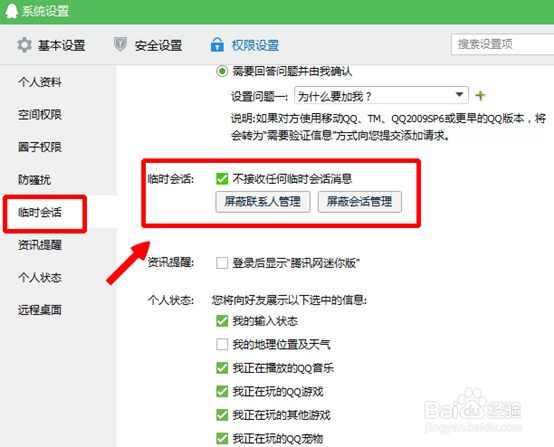Toggle 我正在播放的QQ音乐 checkbox
554x447 pixels.
222,368
